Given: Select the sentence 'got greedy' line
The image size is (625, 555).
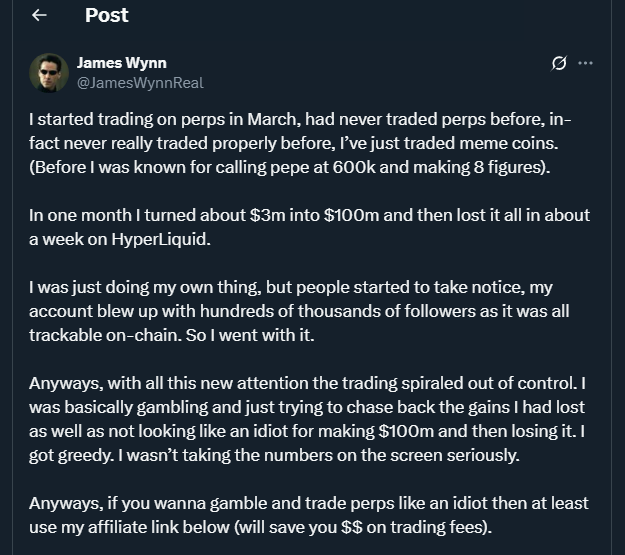Looking at the screenshot, I should (x=274, y=456).
